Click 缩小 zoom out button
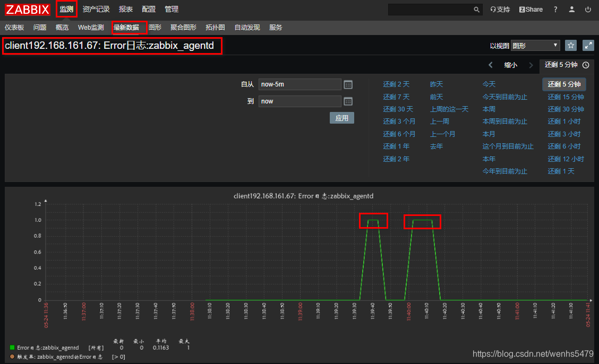This screenshot has width=599, height=364. click(x=511, y=65)
